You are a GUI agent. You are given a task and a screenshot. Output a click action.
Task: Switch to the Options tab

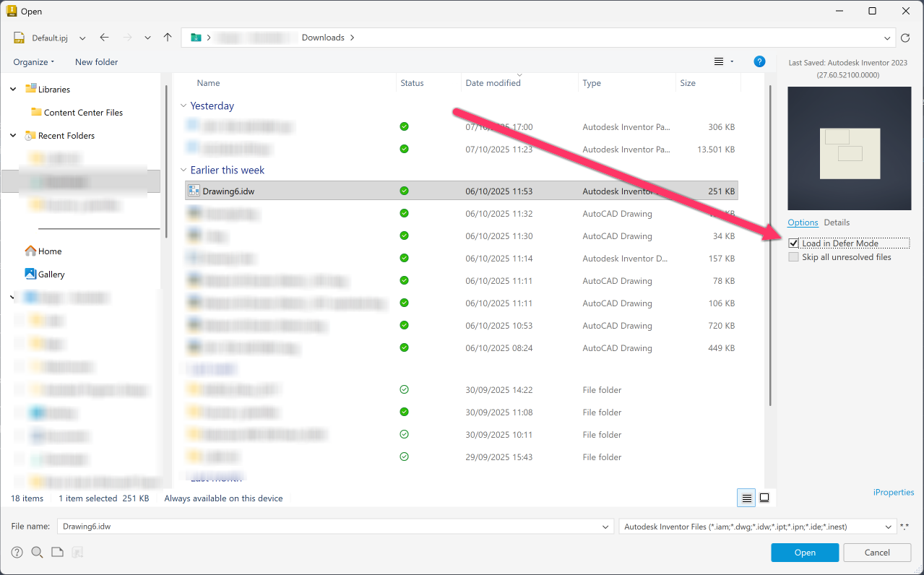pos(803,222)
